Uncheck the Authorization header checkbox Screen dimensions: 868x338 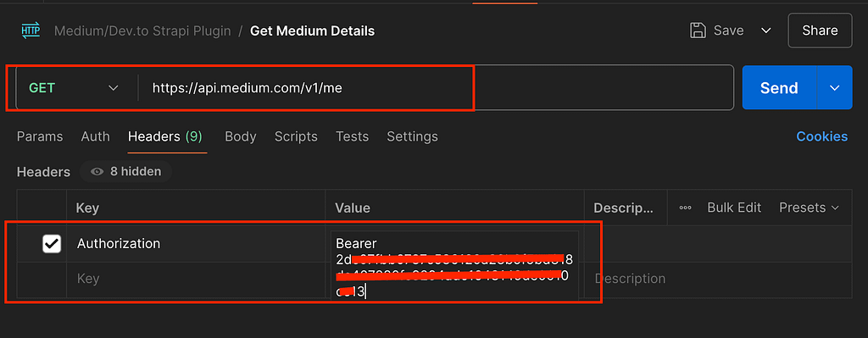[x=52, y=243]
